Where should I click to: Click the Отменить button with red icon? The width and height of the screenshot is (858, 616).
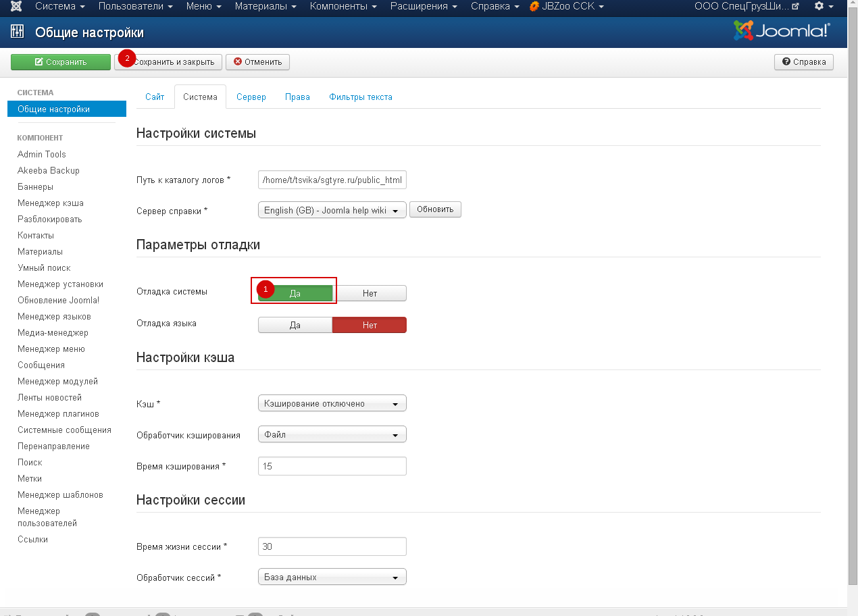click(x=257, y=62)
